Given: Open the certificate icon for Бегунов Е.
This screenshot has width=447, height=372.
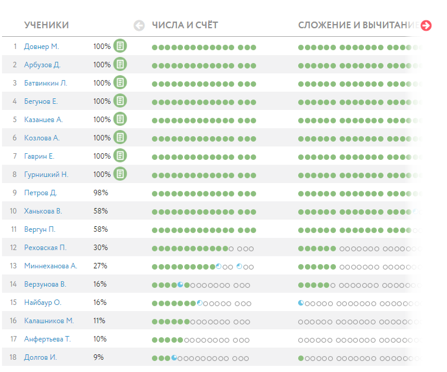Looking at the screenshot, I should coord(120,101).
